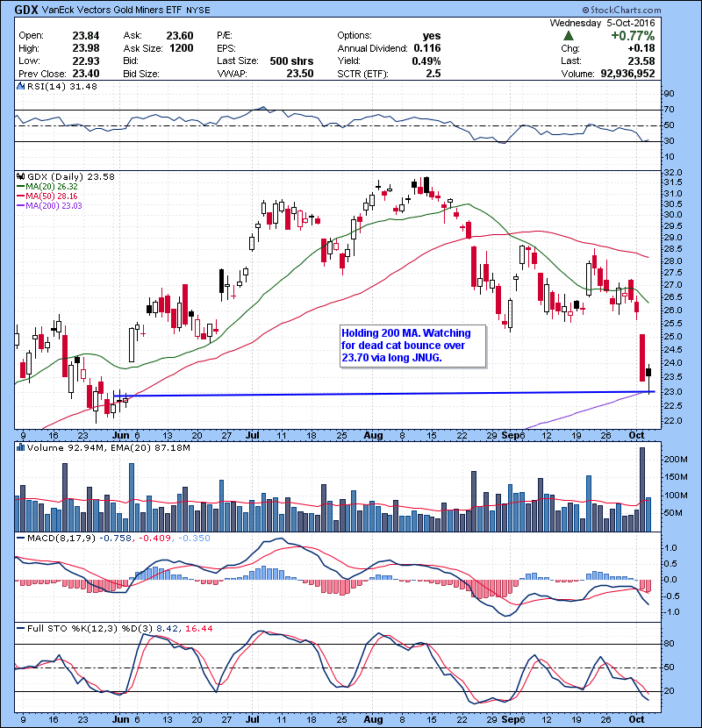Screen dimensions: 702x728
Task: Click the Open value 23.84
Action: click(x=86, y=36)
